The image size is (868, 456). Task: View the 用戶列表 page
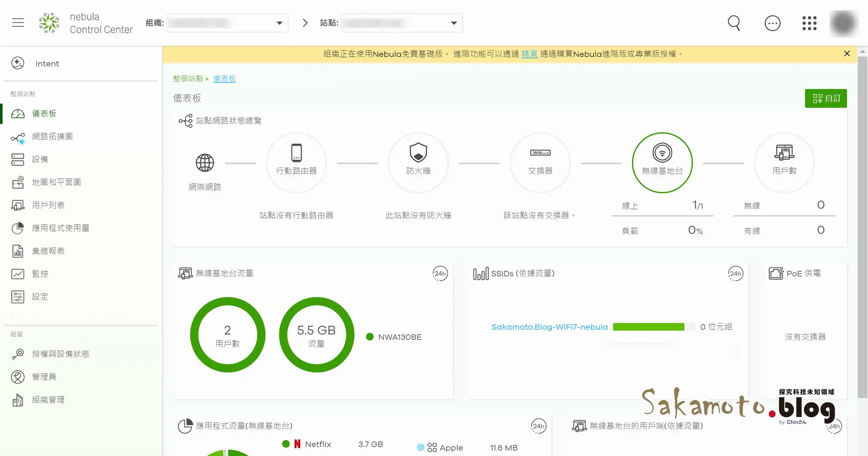point(48,205)
